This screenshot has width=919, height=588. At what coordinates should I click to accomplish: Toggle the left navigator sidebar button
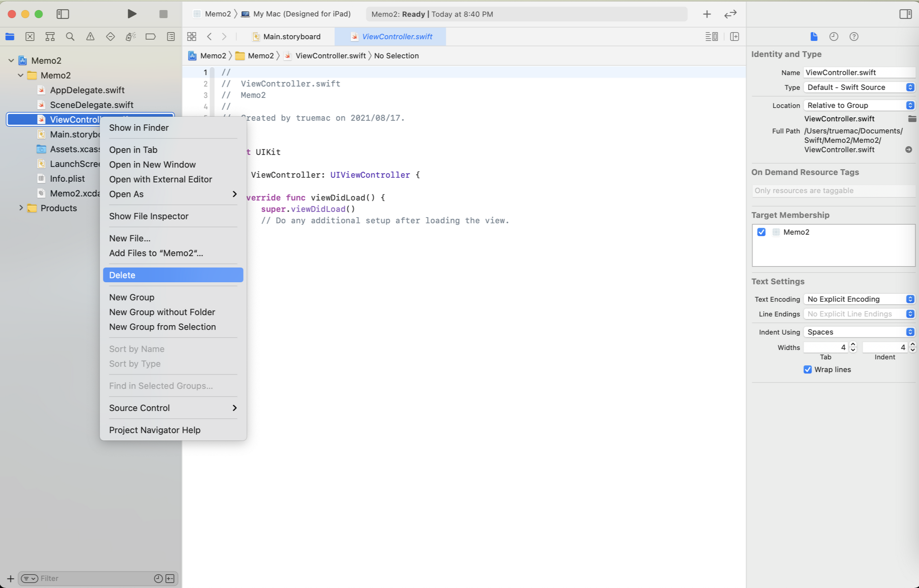(x=63, y=14)
